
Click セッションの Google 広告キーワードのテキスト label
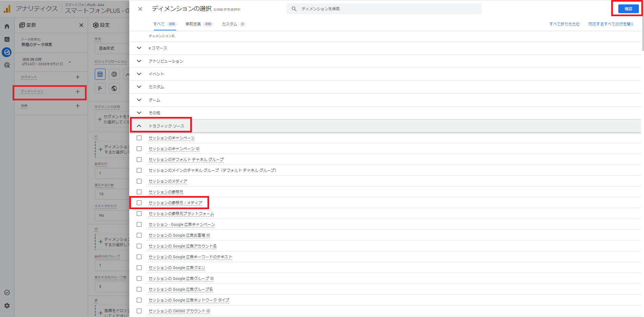tap(191, 257)
